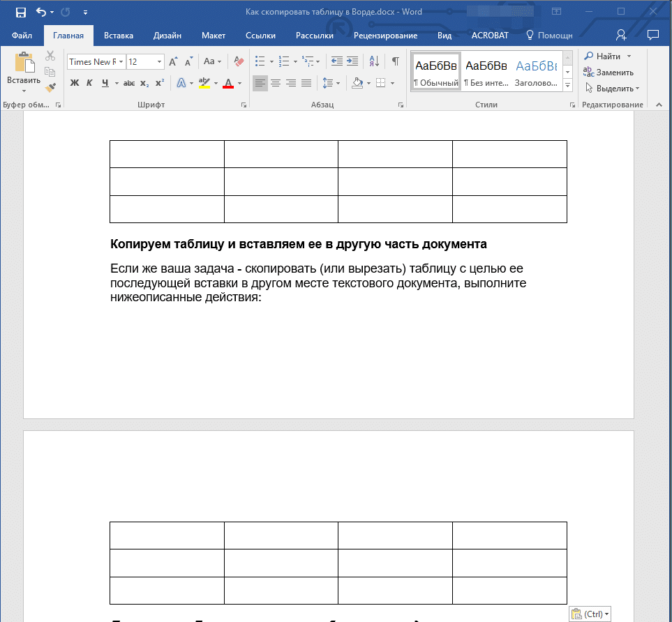The image size is (672, 622).
Task: Open the font color picker
Action: [238, 83]
